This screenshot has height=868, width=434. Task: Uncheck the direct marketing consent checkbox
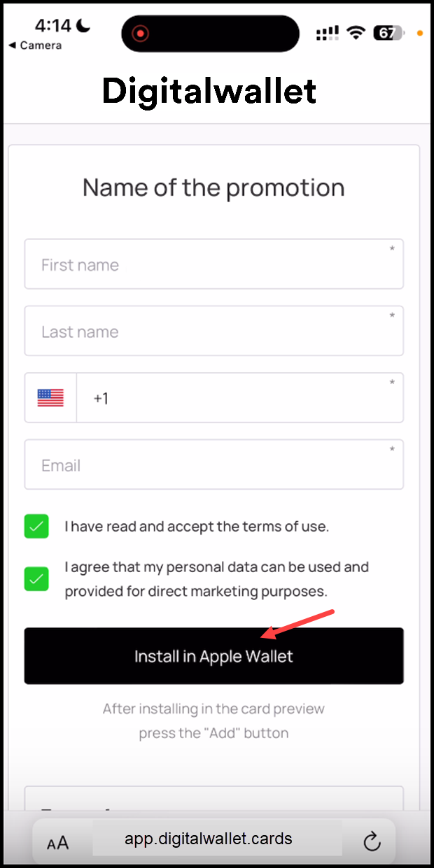click(36, 578)
